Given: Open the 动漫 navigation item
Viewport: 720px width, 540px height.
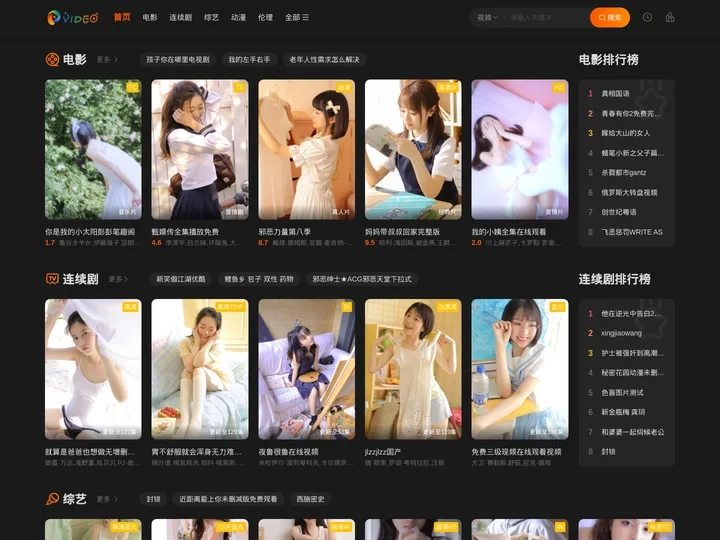Looking at the screenshot, I should pyautogui.click(x=238, y=17).
